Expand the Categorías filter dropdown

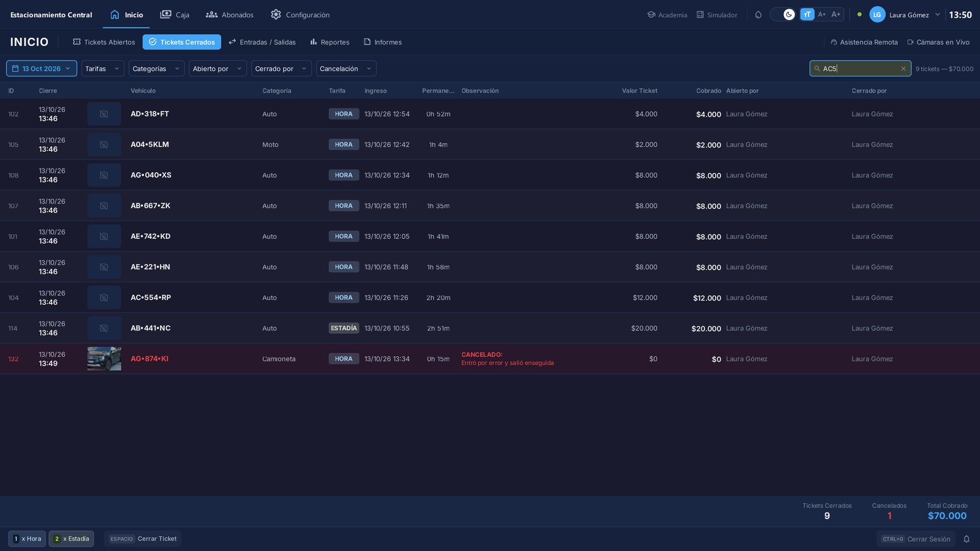(x=157, y=69)
